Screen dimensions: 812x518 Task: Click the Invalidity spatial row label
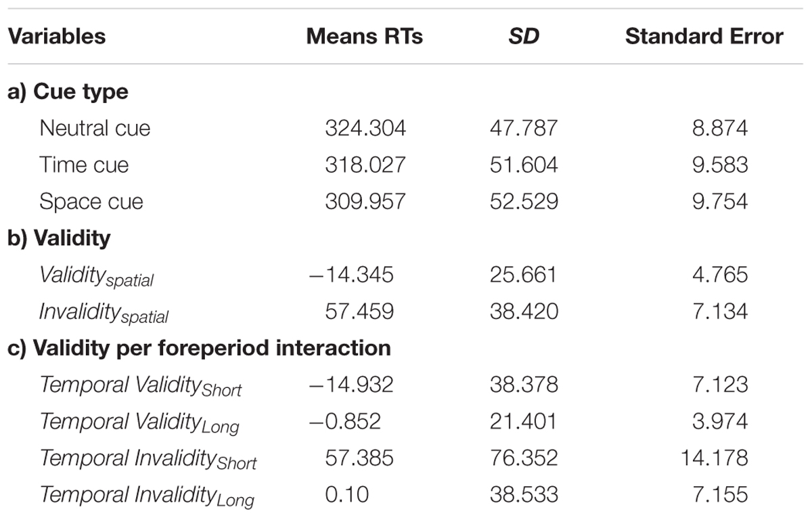click(104, 314)
